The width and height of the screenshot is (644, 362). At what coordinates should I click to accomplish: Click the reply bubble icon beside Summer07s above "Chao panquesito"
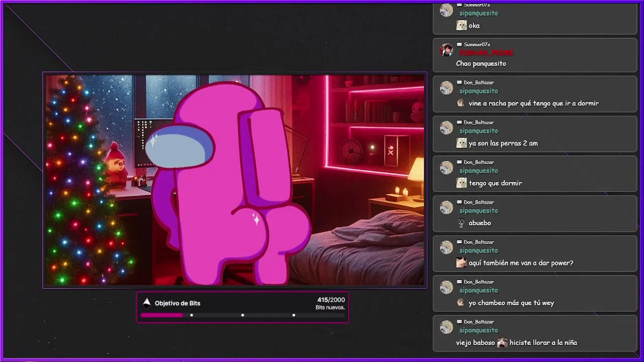459,45
